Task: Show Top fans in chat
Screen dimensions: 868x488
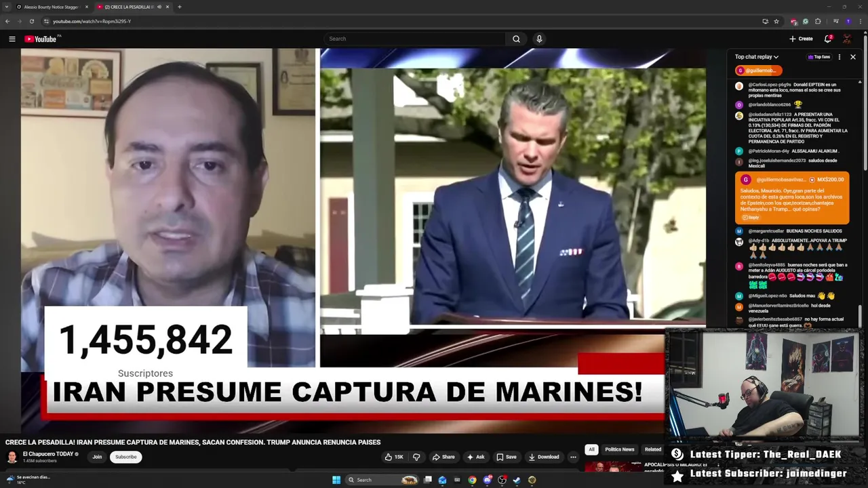Action: [818, 57]
